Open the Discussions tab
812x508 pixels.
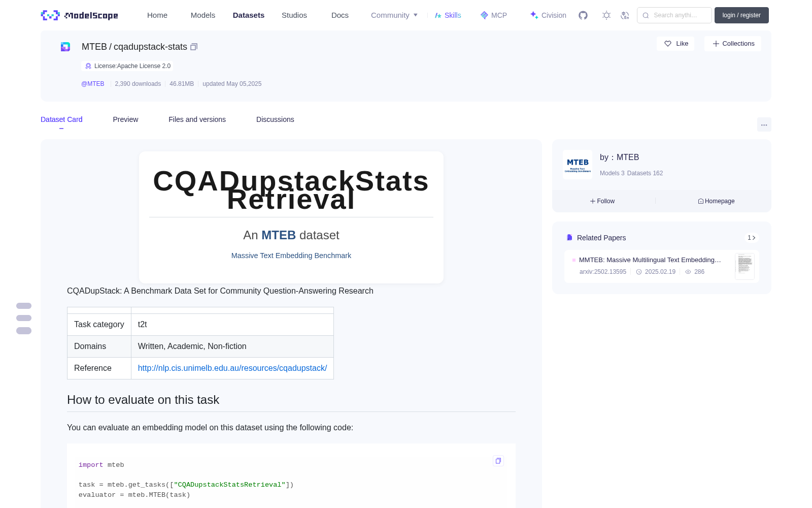point(275,119)
